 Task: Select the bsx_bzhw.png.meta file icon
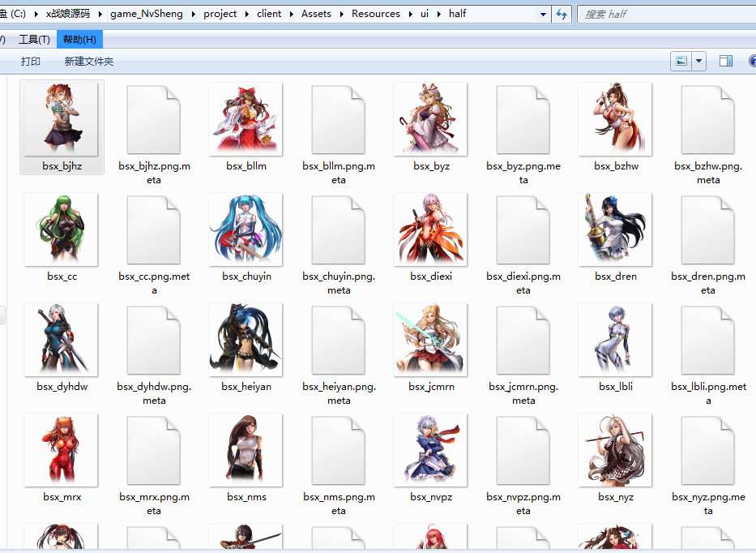707,120
